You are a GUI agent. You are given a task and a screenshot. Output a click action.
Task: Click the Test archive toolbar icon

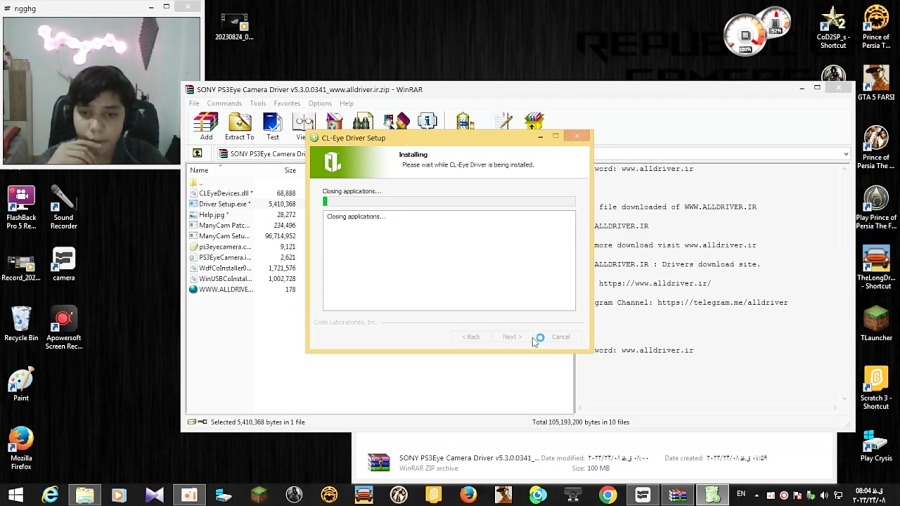[273, 126]
